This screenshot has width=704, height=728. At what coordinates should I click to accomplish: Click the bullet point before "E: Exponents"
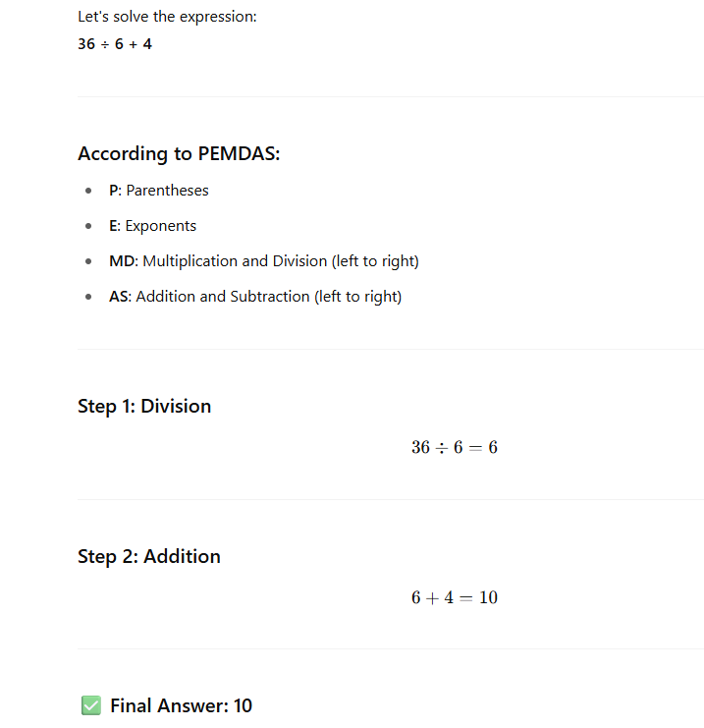point(88,226)
